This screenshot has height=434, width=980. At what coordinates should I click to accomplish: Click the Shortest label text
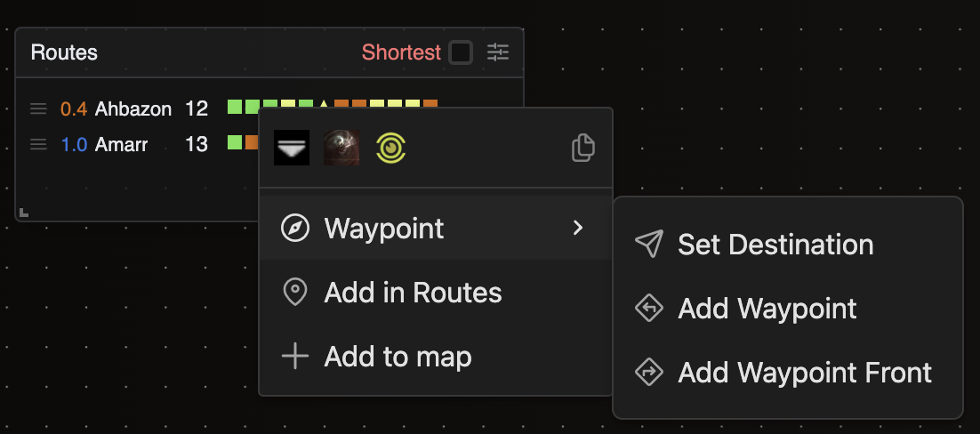tap(401, 52)
